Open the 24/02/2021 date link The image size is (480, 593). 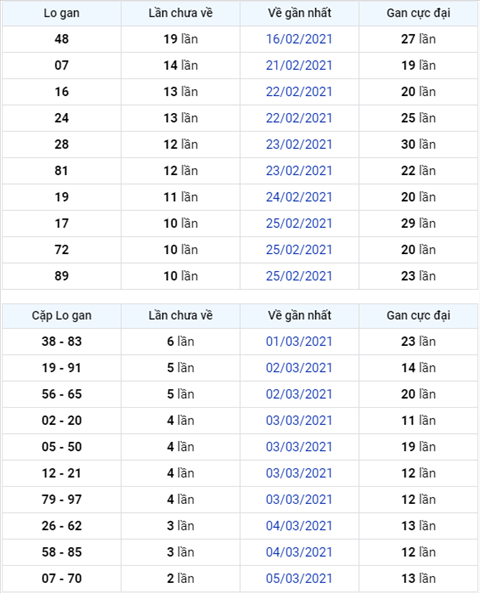[x=299, y=197]
